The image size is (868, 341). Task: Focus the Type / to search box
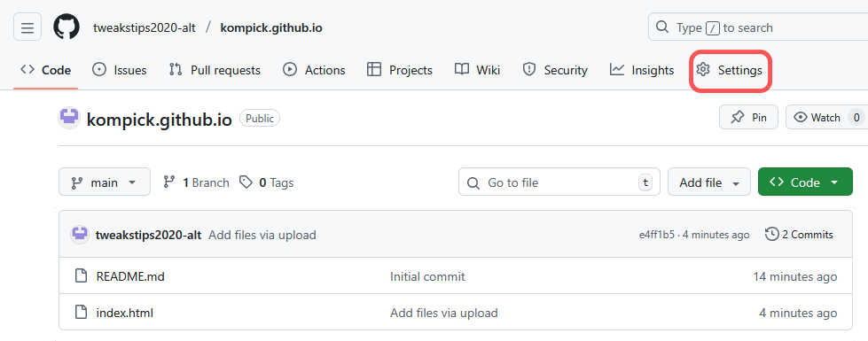[758, 27]
